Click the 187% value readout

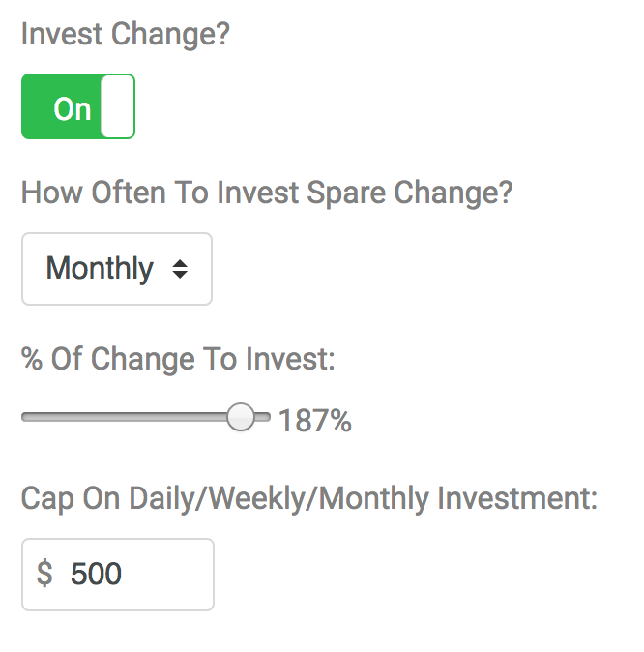(x=315, y=421)
